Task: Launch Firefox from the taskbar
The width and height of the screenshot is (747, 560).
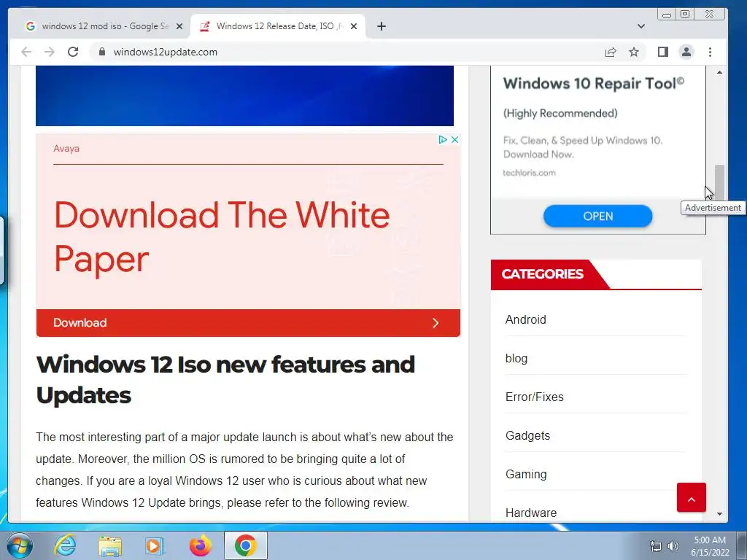Action: point(200,545)
